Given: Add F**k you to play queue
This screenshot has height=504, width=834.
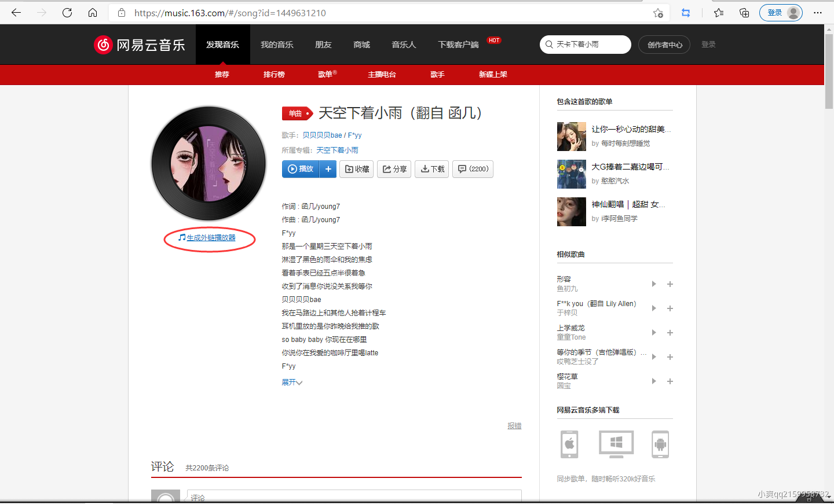Looking at the screenshot, I should pos(670,308).
